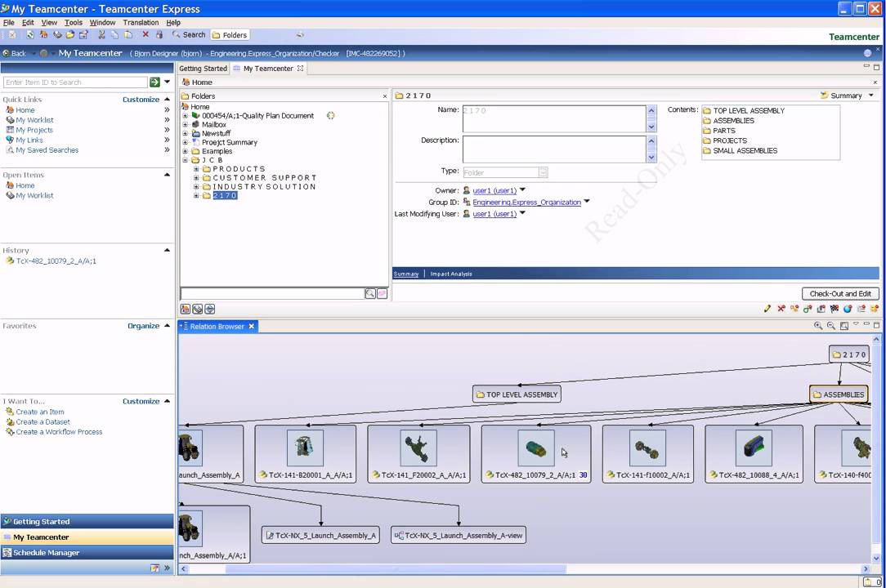Image resolution: width=886 pixels, height=588 pixels.
Task: Click Create a Workflow Process link
Action: tap(60, 431)
